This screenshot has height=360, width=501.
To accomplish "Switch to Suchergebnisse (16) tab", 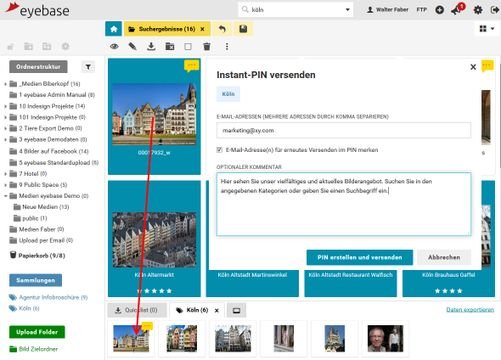I will pyautogui.click(x=167, y=29).
